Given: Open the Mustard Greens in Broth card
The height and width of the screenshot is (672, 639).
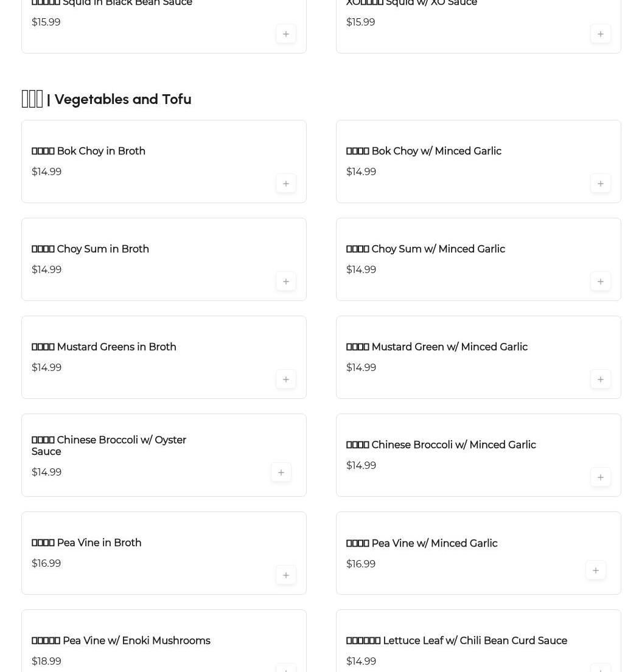Looking at the screenshot, I should (164, 358).
